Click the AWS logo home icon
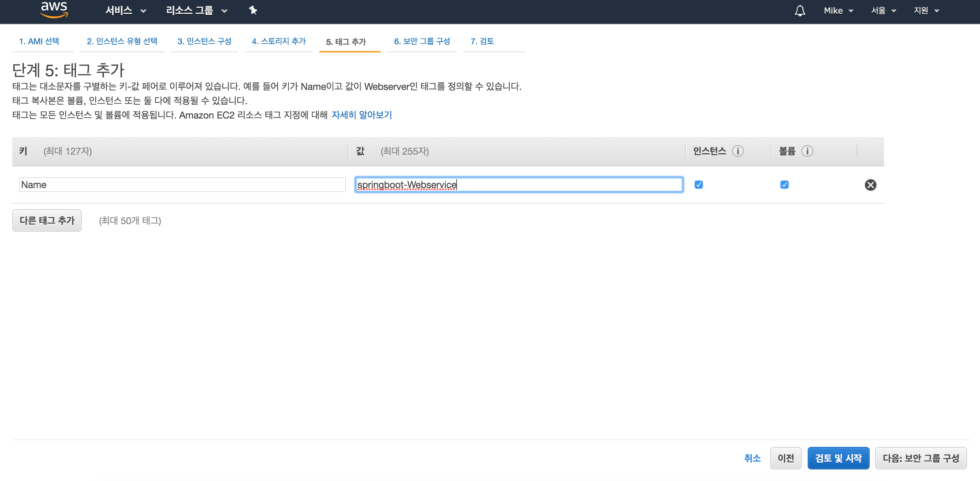The image size is (980, 481). tap(54, 10)
